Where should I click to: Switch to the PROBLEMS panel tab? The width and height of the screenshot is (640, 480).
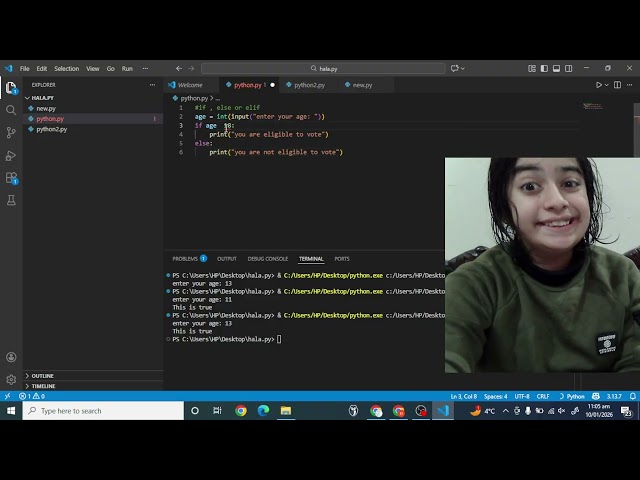click(189, 259)
